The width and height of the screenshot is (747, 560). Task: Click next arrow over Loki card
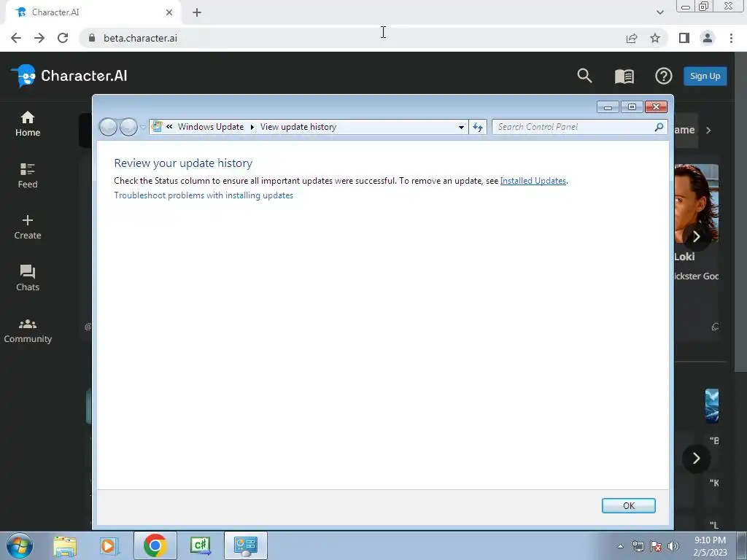697,236
